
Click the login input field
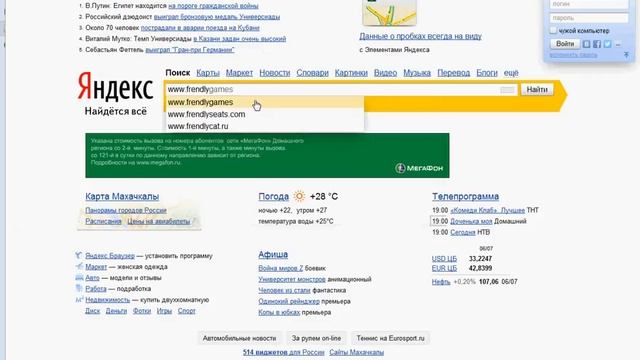pyautogui.click(x=589, y=4)
